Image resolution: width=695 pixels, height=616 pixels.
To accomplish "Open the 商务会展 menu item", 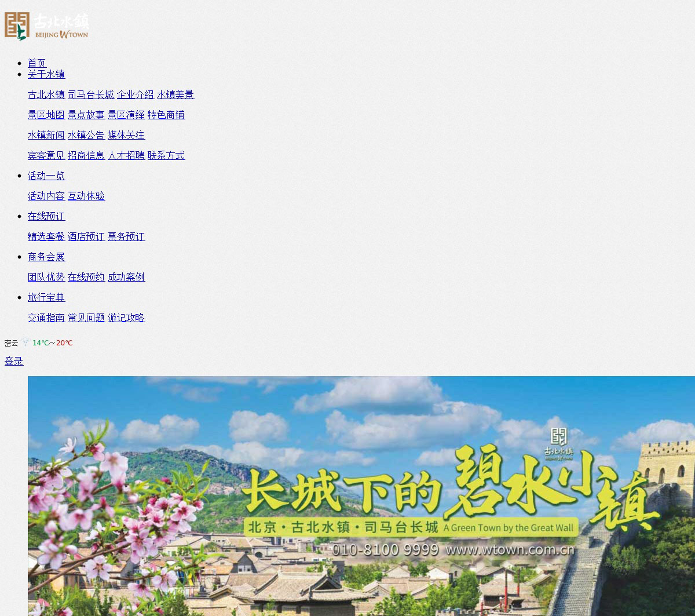I will pyautogui.click(x=46, y=257).
